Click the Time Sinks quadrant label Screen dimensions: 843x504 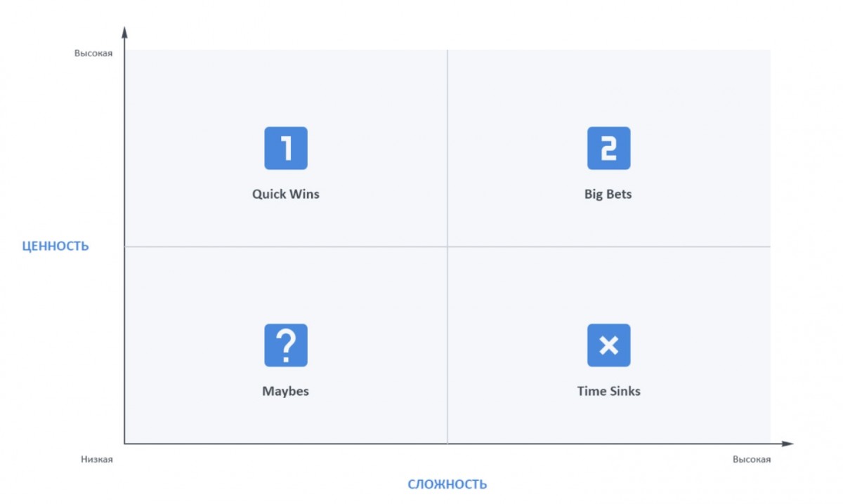(x=608, y=391)
